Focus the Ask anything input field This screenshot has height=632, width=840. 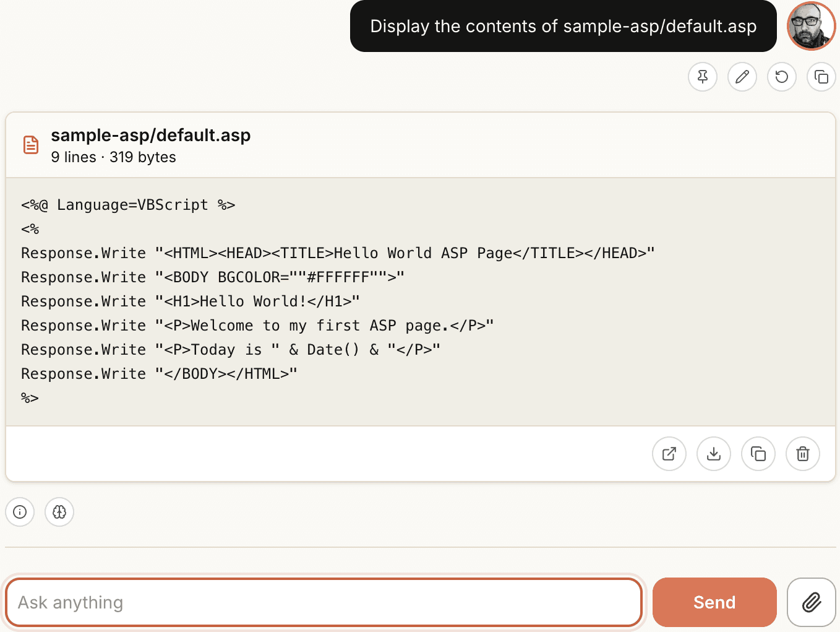pos(324,602)
